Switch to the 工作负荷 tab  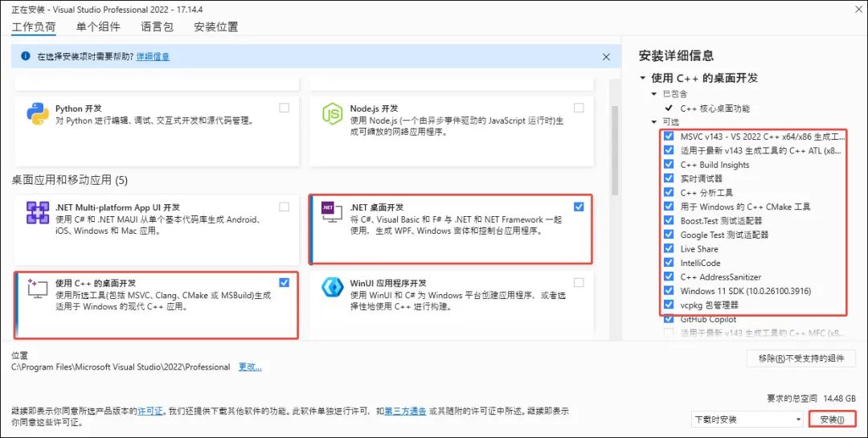34,27
